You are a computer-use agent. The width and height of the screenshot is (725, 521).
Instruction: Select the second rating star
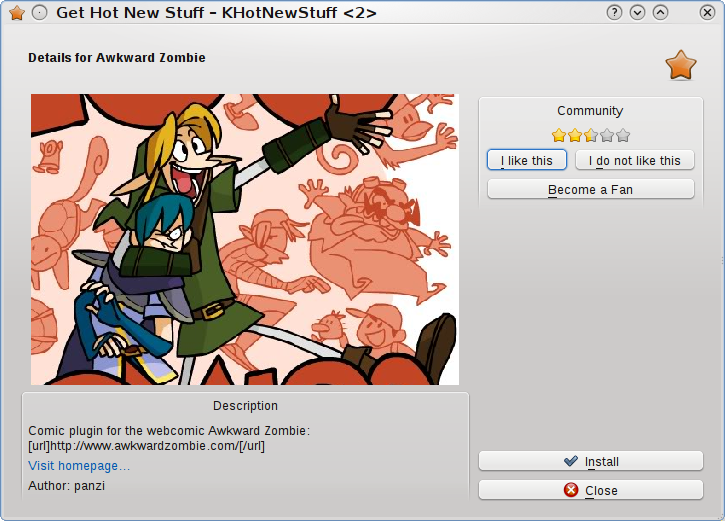pyautogui.click(x=575, y=135)
